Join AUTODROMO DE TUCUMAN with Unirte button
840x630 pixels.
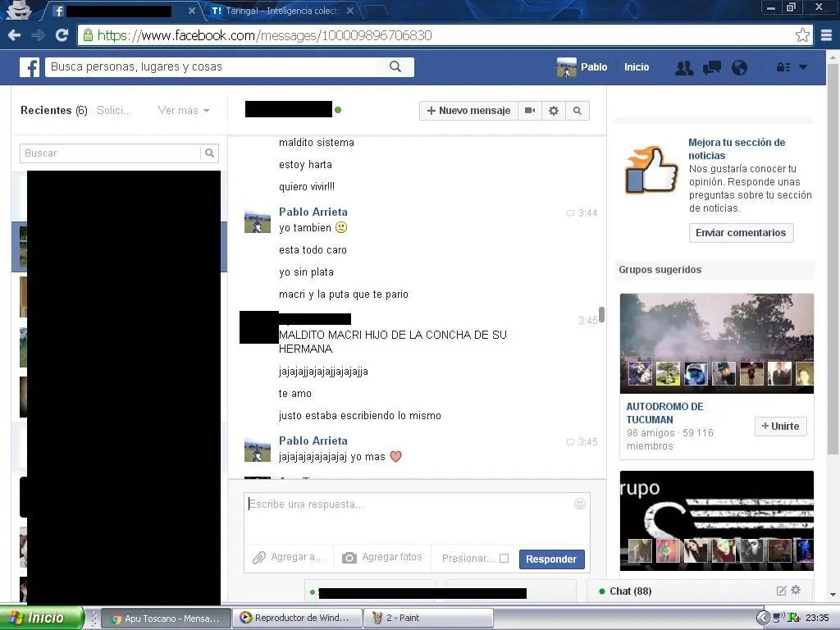click(781, 427)
